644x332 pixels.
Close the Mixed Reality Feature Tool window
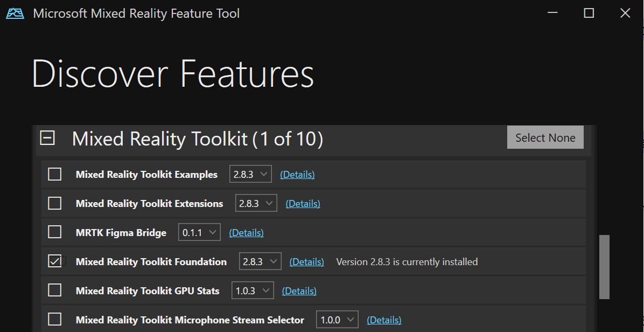point(625,13)
